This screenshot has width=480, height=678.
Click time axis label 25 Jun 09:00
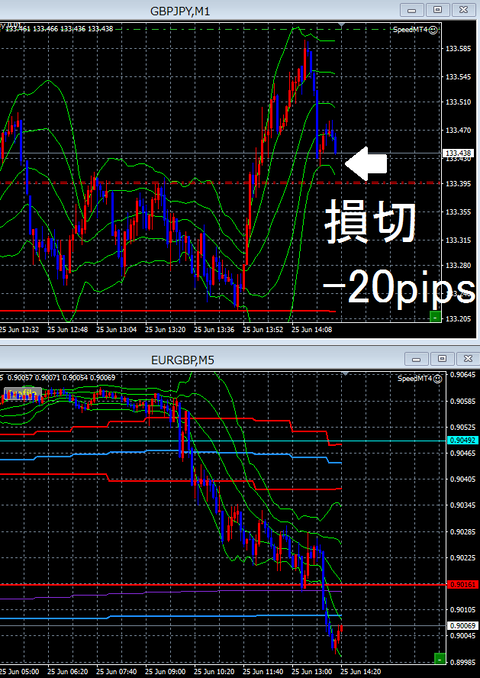[x=165, y=672]
